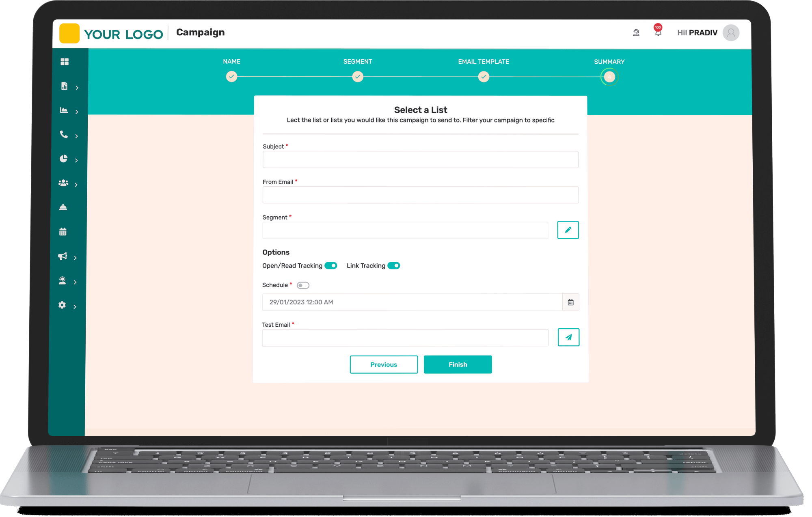Click the megaphone/campaigns icon in sidebar
The width and height of the screenshot is (812, 517).
coord(64,256)
